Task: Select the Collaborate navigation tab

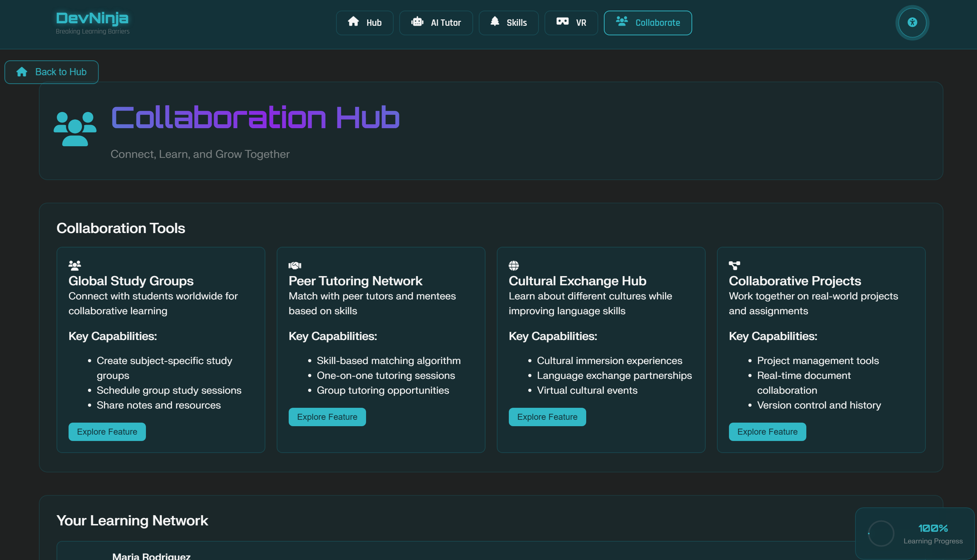Action: coord(648,23)
